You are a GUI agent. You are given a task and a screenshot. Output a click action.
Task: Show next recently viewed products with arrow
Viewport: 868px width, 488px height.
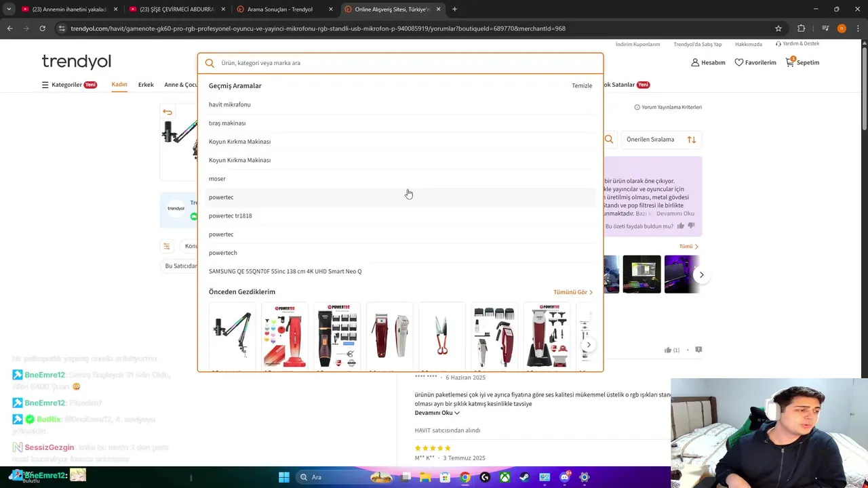[589, 345]
